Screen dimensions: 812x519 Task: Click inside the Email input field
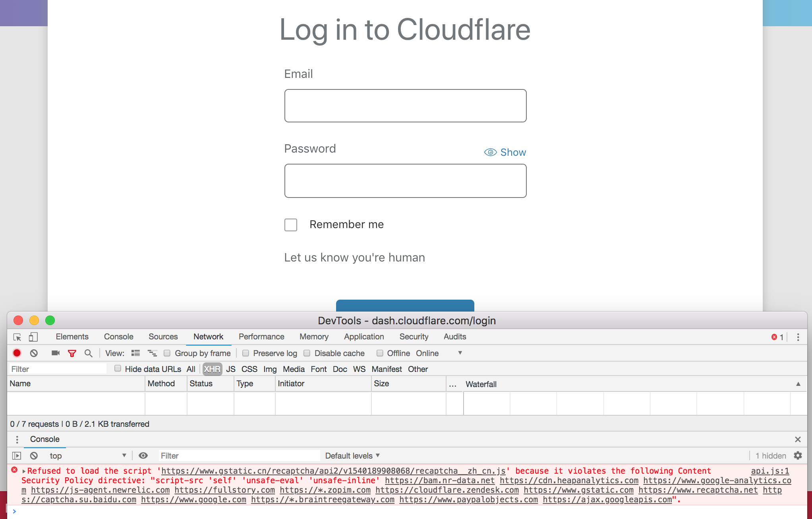(x=405, y=106)
